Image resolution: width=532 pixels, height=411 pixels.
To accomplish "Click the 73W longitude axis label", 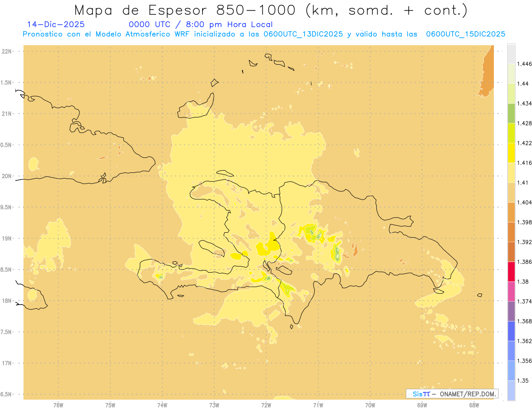I will tap(214, 404).
